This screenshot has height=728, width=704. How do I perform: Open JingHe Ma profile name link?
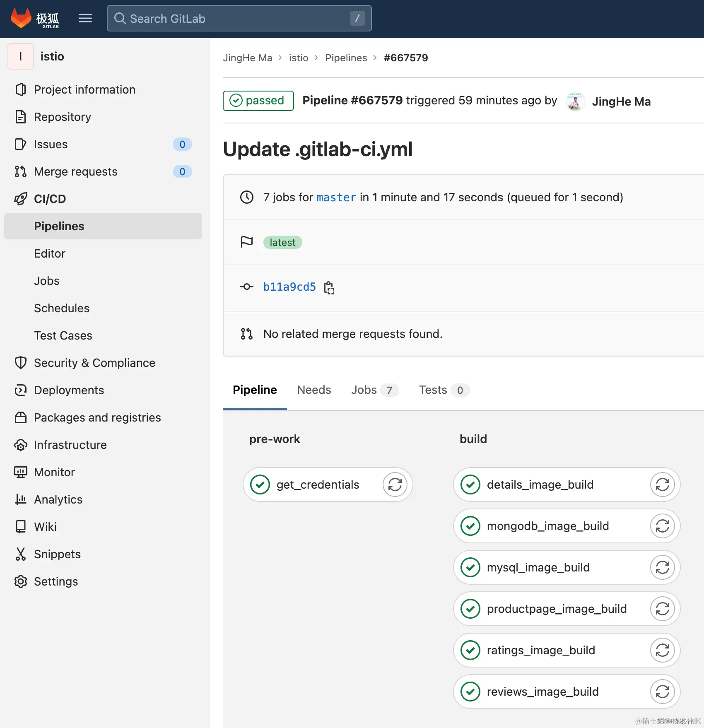click(x=621, y=101)
